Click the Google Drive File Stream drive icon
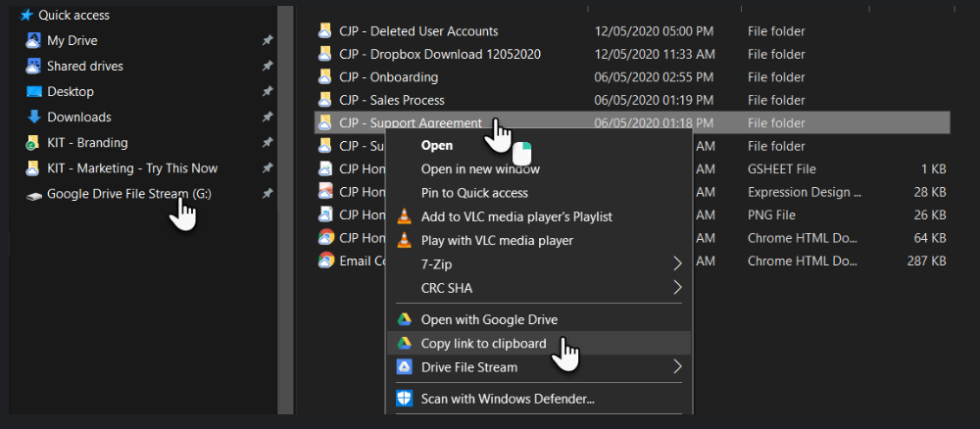The height and width of the screenshot is (429, 980). (x=33, y=196)
